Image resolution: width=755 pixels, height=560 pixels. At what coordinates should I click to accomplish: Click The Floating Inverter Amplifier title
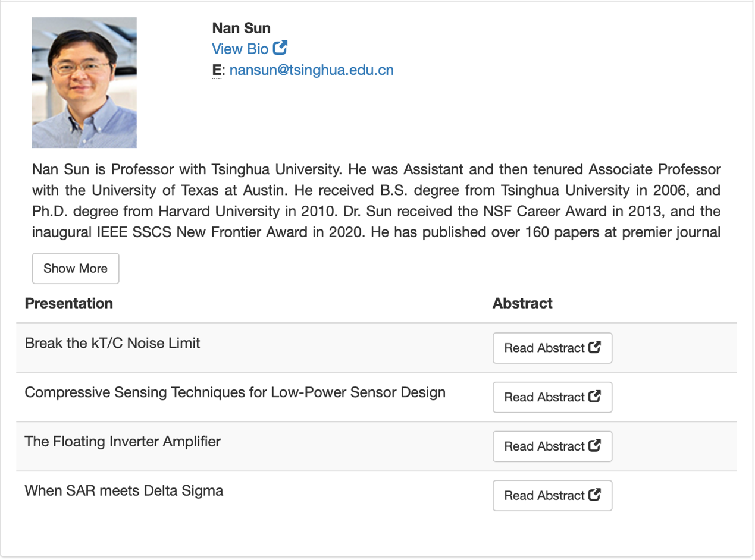[123, 442]
